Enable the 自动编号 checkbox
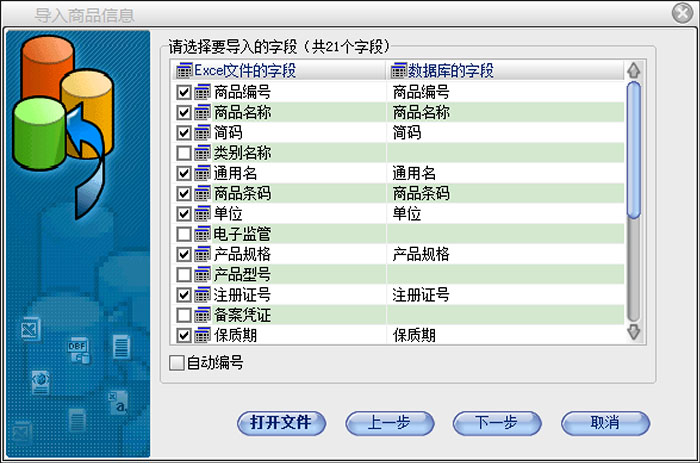Screen dimensions: 700x463 178,363
